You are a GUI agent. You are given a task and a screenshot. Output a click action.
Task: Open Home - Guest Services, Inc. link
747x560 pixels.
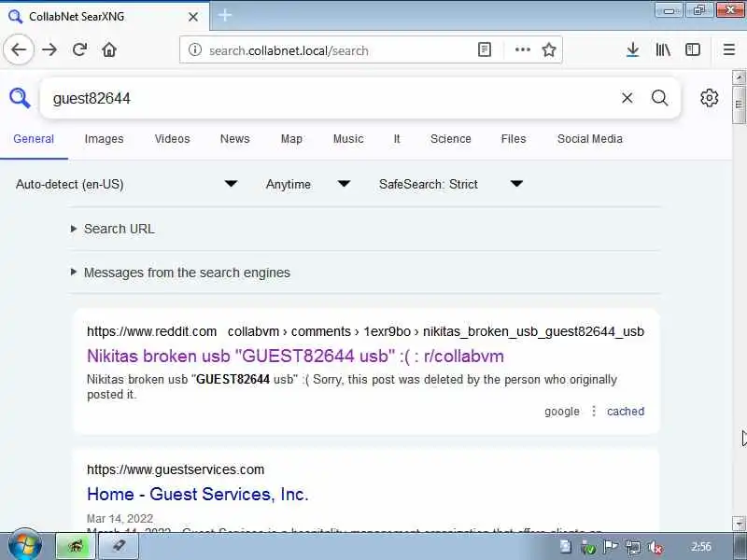198,494
